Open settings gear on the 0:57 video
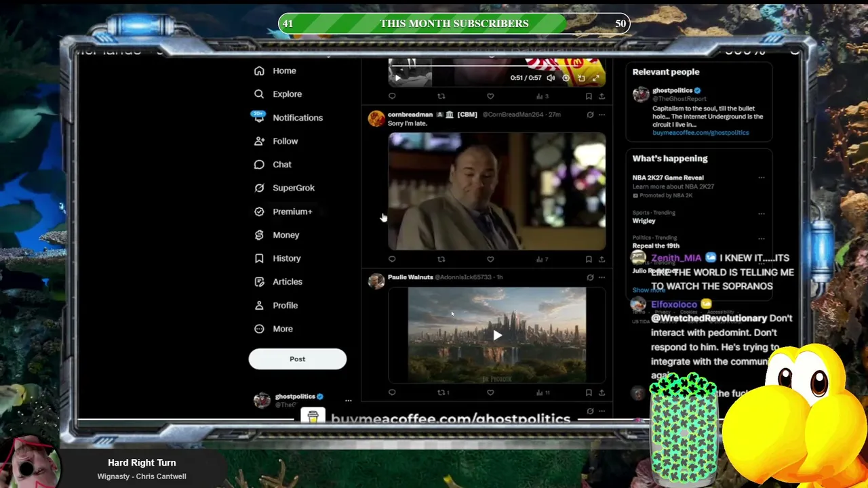Screen dimensions: 868x488 566,78
